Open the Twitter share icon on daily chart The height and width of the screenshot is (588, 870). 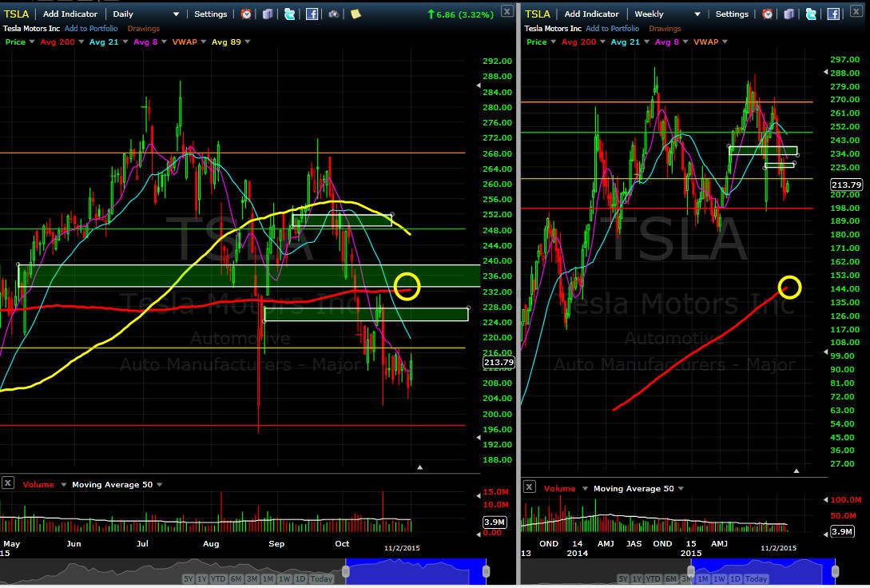click(290, 14)
